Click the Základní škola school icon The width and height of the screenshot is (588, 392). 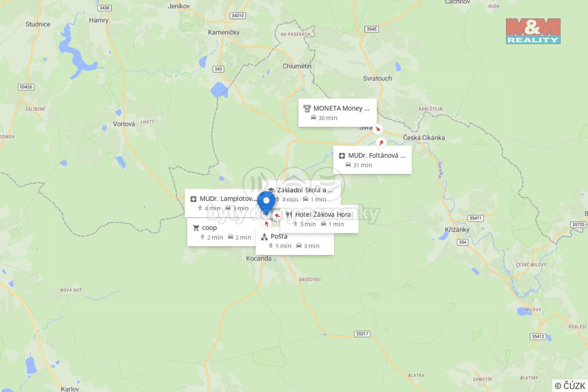272,191
